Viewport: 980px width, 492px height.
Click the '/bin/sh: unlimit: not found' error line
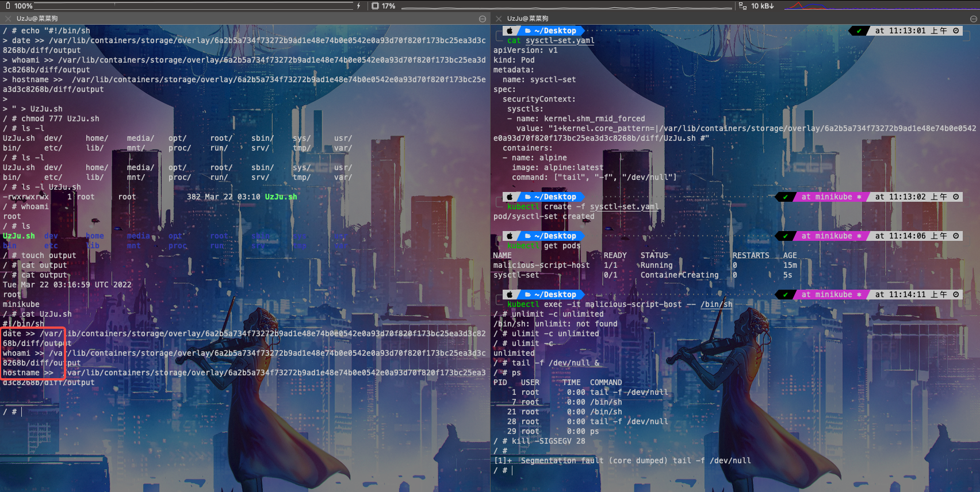[555, 324]
